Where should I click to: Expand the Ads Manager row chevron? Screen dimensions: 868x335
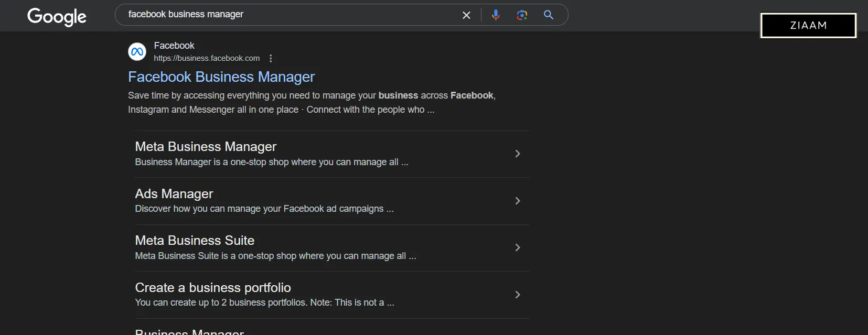(x=518, y=201)
